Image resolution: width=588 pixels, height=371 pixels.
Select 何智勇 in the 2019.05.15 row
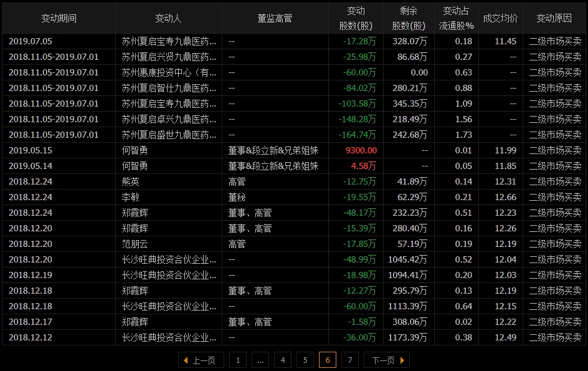coord(135,150)
